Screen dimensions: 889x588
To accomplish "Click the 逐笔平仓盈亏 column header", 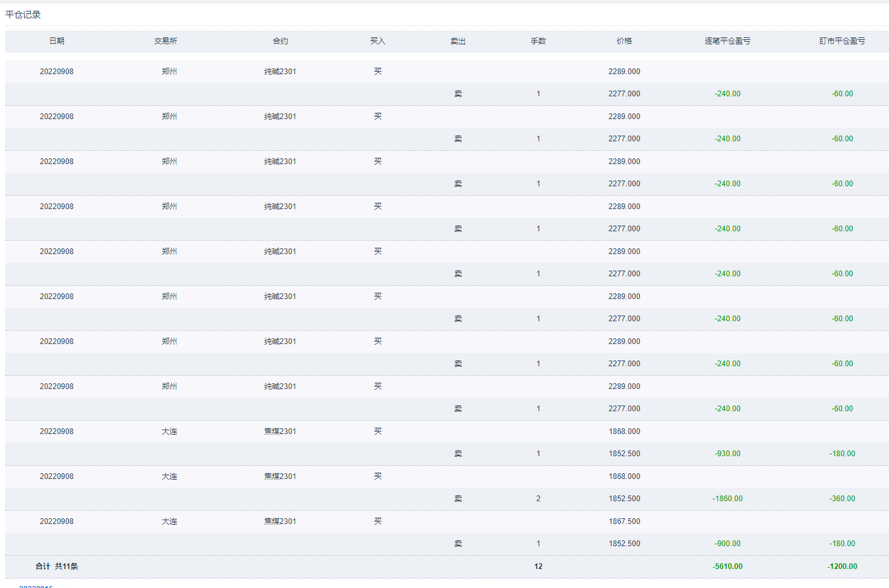I will (727, 41).
